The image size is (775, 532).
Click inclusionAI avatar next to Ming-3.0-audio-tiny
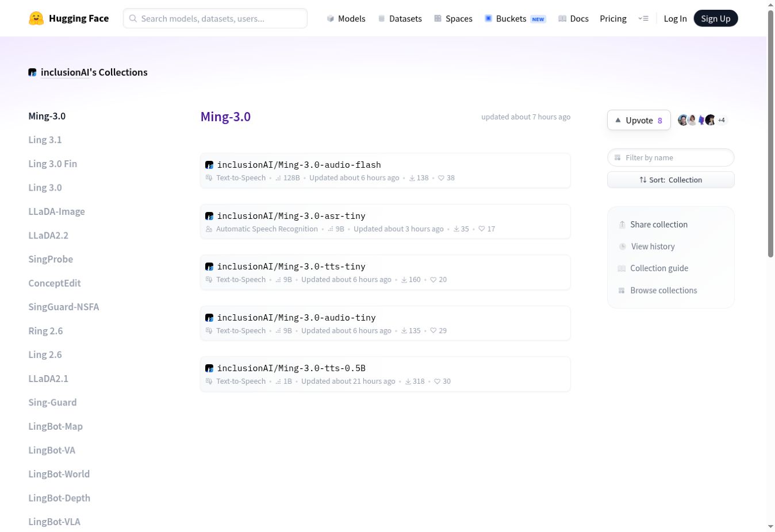pos(209,318)
